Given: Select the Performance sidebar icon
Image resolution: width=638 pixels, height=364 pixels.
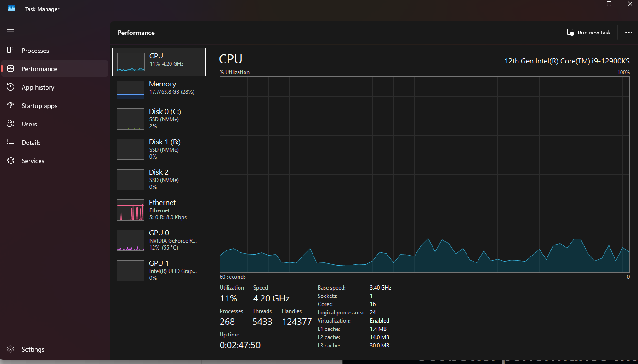Looking at the screenshot, I should pyautogui.click(x=10, y=68).
